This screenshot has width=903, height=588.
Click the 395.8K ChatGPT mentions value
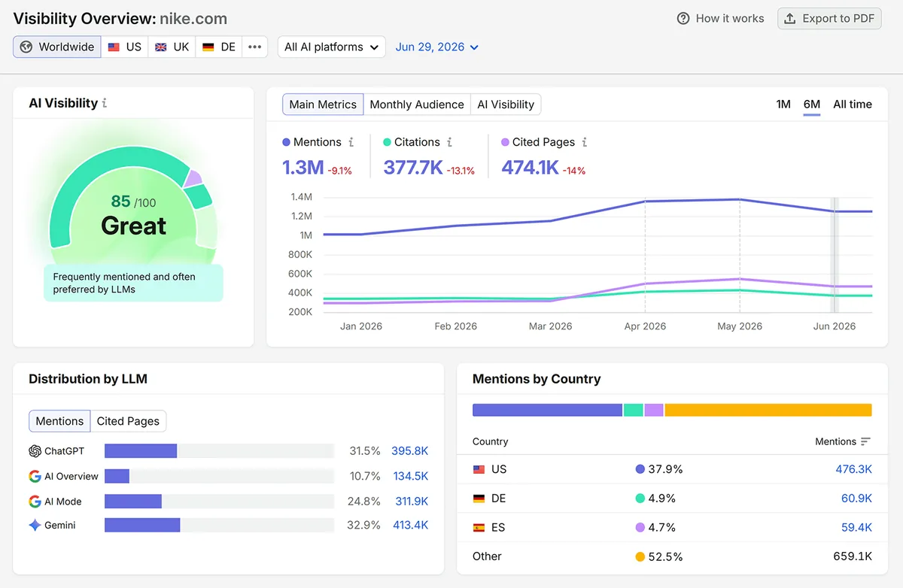coord(409,451)
